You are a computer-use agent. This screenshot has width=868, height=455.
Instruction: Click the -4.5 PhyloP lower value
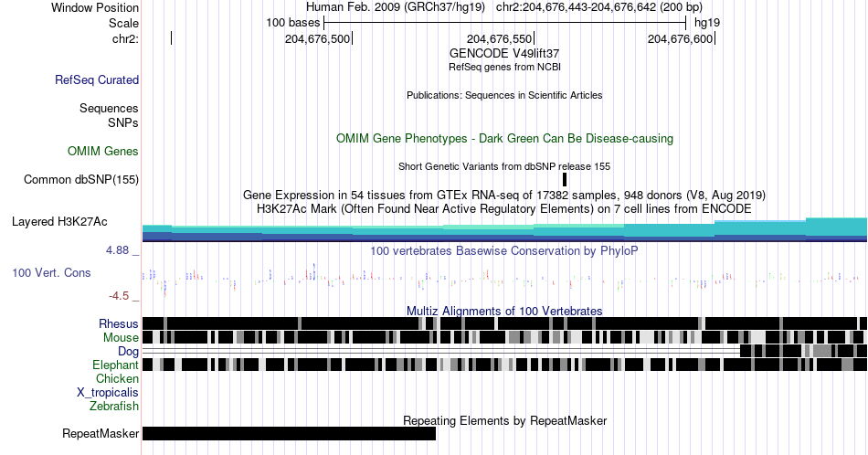coord(119,296)
